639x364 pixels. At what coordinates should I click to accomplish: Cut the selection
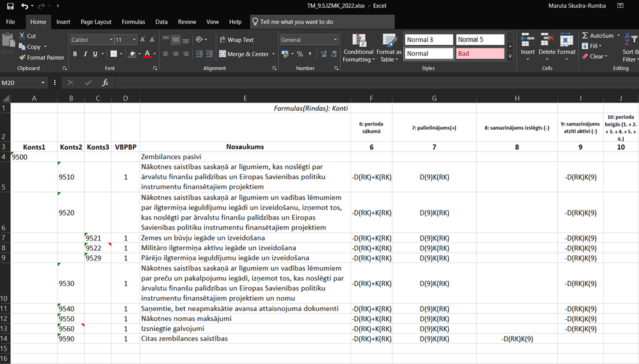click(x=28, y=36)
